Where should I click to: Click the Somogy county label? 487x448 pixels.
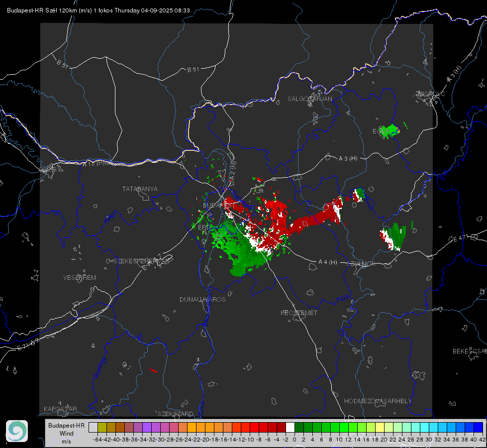100,368
